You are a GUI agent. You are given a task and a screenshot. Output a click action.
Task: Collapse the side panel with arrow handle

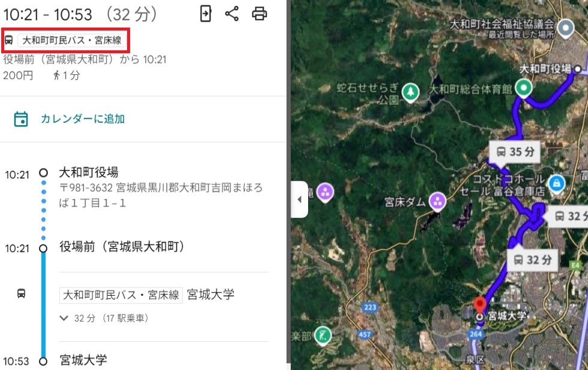coord(299,199)
